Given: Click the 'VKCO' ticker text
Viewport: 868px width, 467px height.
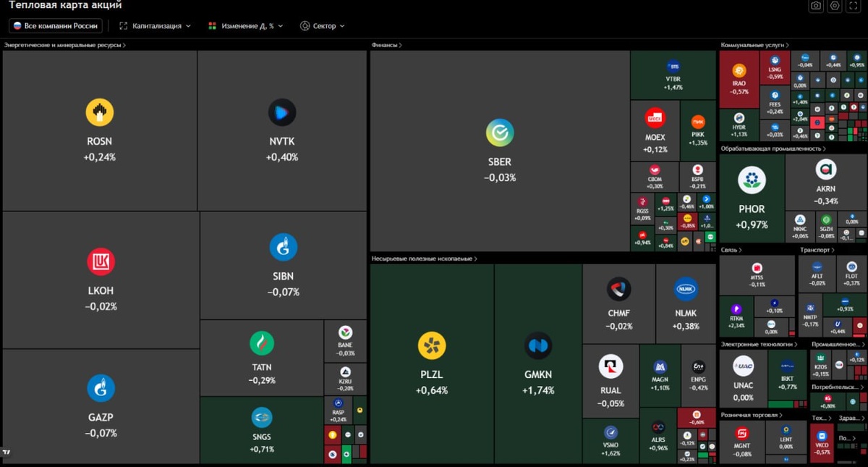Looking at the screenshot, I should 822,445.
